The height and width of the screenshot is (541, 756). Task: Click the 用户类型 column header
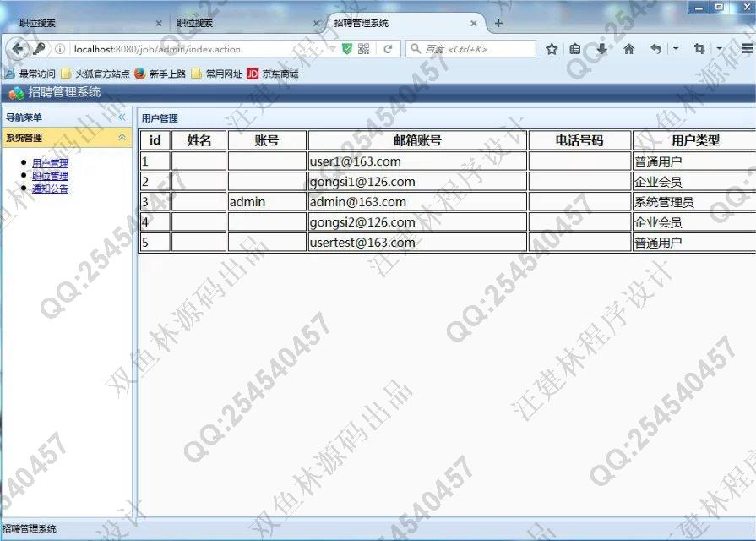click(x=695, y=140)
